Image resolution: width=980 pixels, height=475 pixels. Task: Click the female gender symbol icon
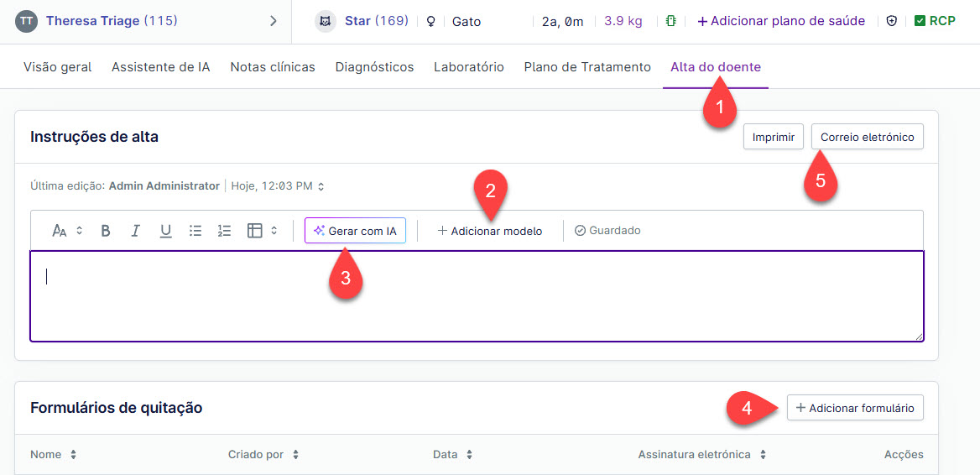[430, 21]
